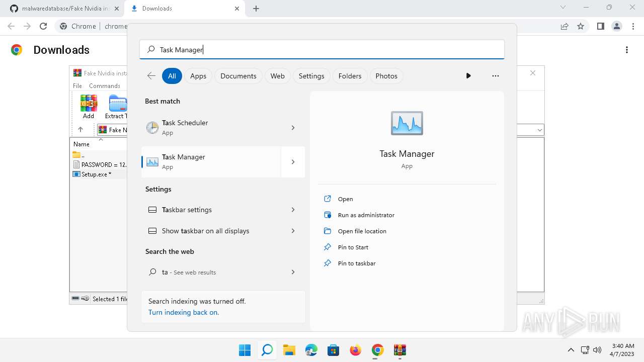Click the large Task Manager preview icon
Viewport: 644px width, 362px height.
click(407, 123)
